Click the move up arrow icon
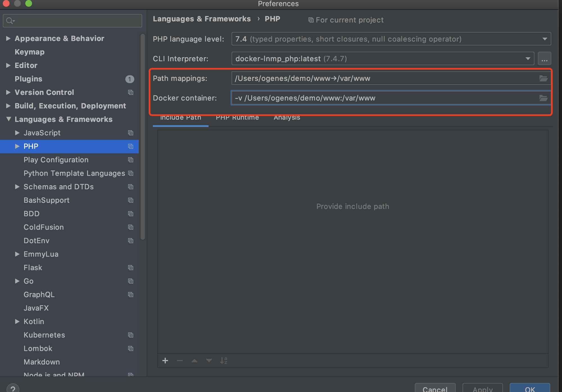Image resolution: width=562 pixels, height=392 pixels. tap(194, 361)
